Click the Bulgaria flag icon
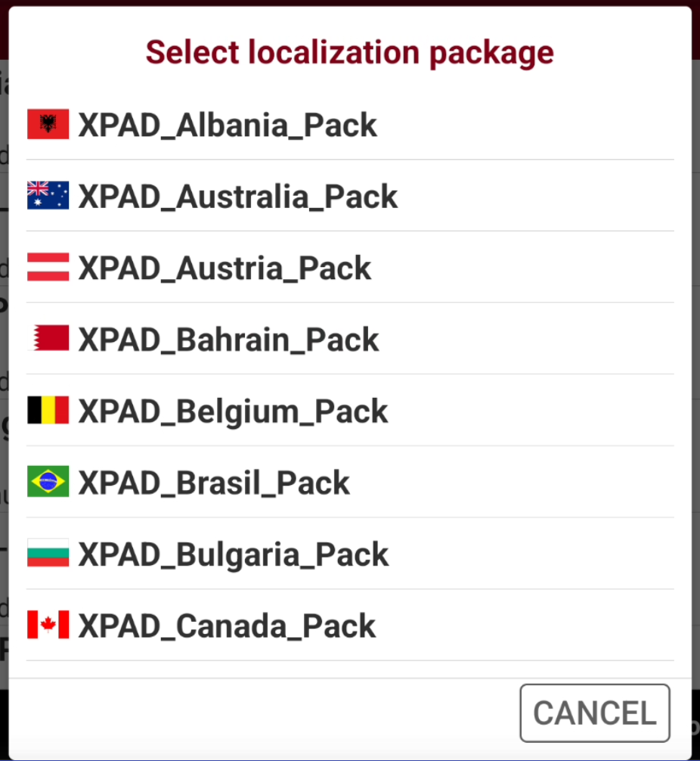 tap(48, 553)
